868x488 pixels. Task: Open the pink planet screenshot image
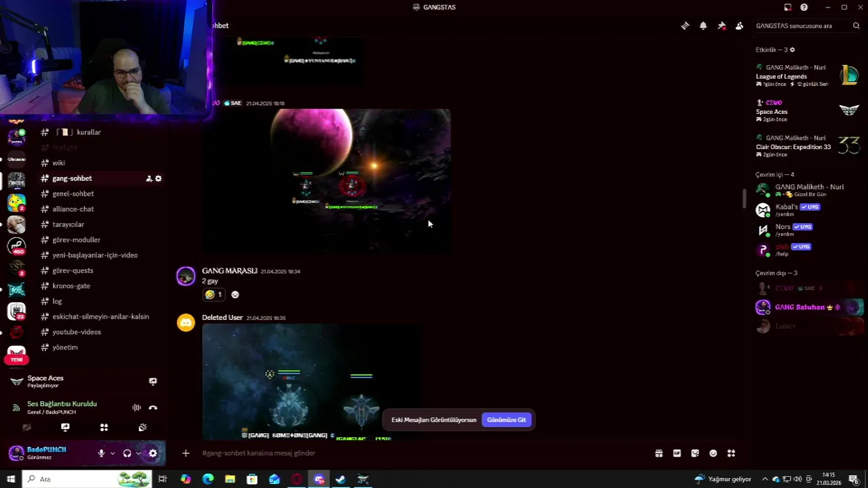326,181
